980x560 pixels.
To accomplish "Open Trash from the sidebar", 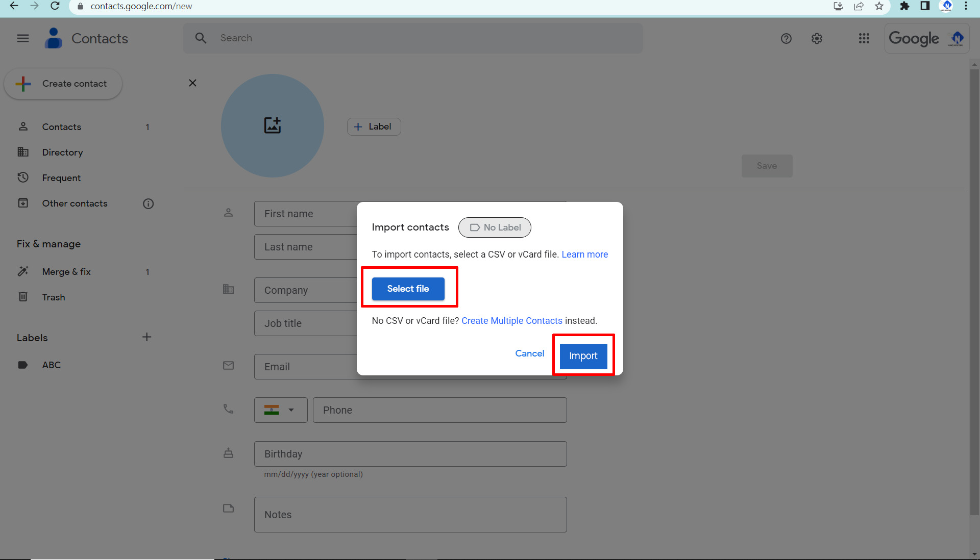I will [x=53, y=297].
